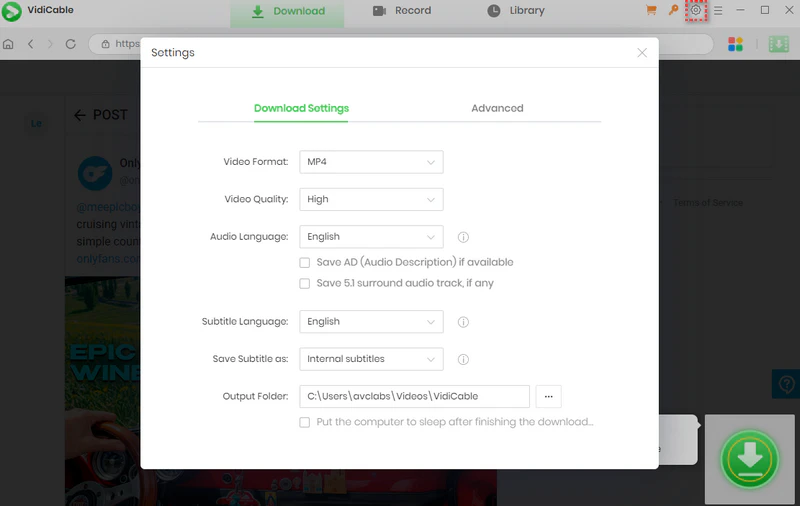Reload the page with refresh icon
This screenshot has width=800, height=506.
70,44
